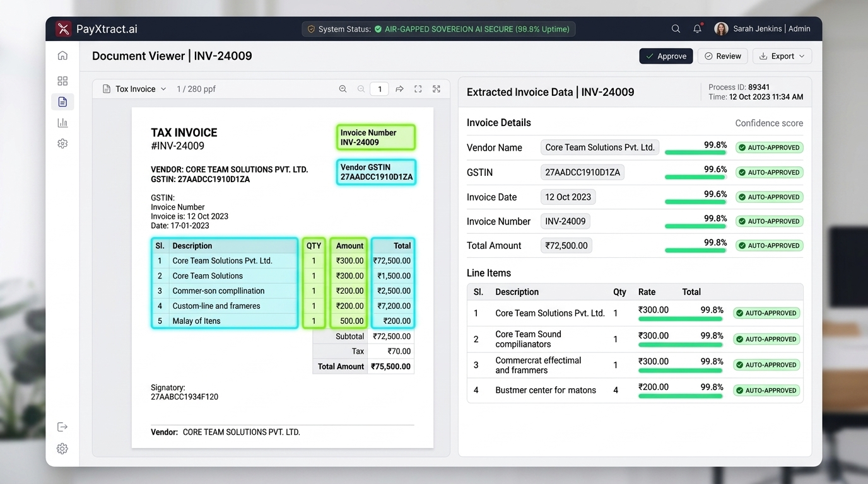
Task: Open the gear icon beneath the logout icon
Action: coord(62,449)
